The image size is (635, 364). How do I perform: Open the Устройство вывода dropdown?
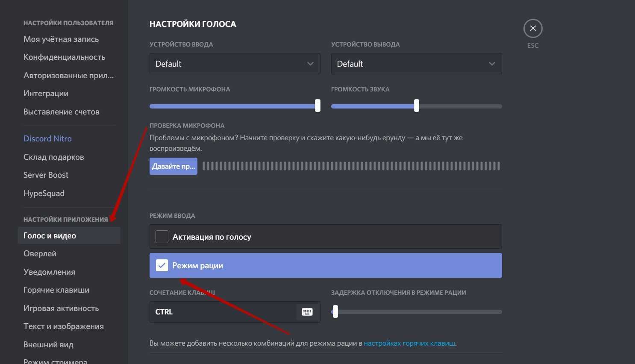(416, 64)
